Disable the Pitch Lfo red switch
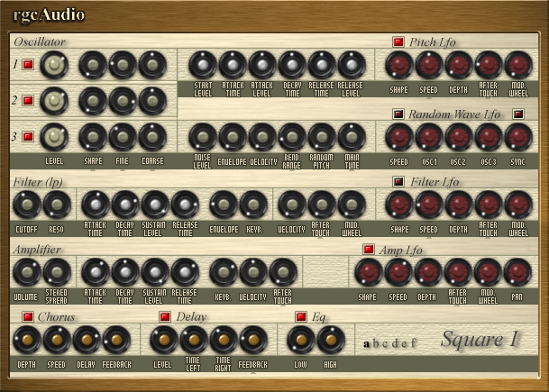This screenshot has width=549, height=392. [398, 42]
